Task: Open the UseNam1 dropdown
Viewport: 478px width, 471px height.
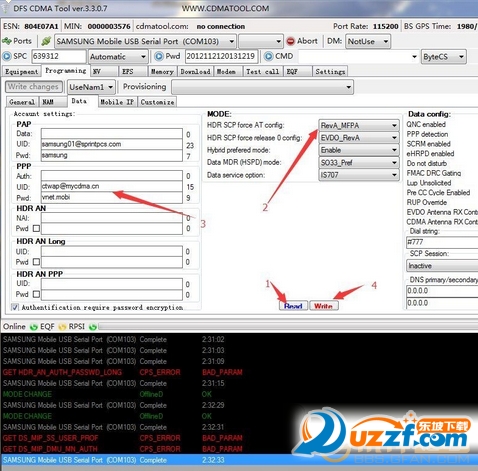Action: point(91,87)
